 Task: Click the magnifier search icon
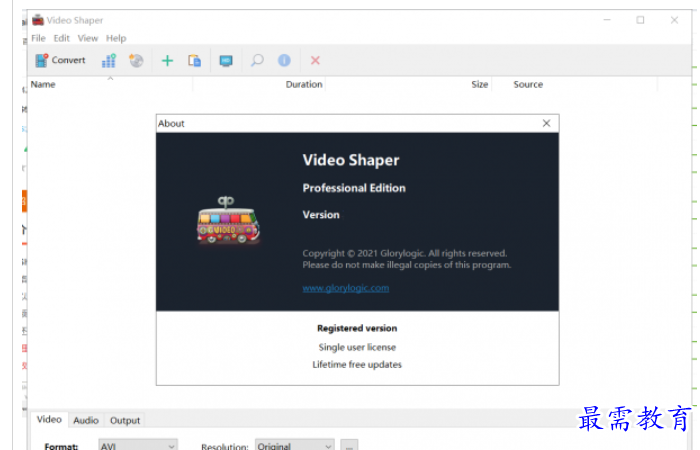pyautogui.click(x=257, y=60)
